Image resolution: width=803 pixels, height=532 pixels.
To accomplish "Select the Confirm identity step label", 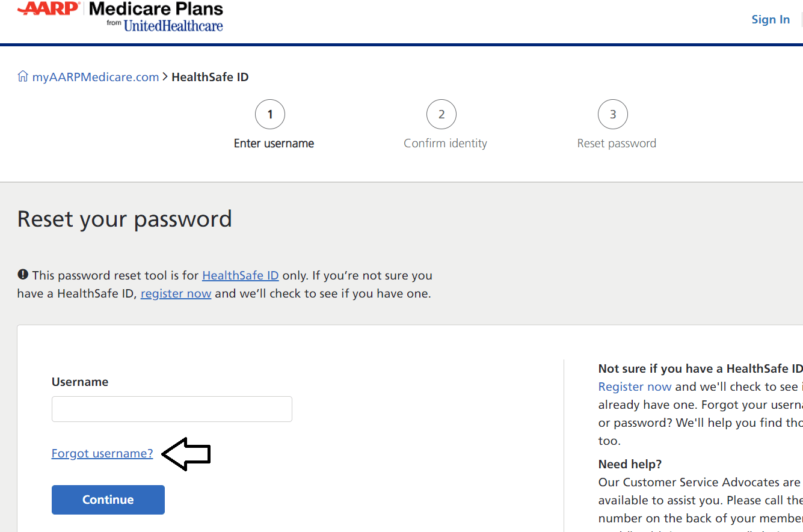I will point(445,143).
